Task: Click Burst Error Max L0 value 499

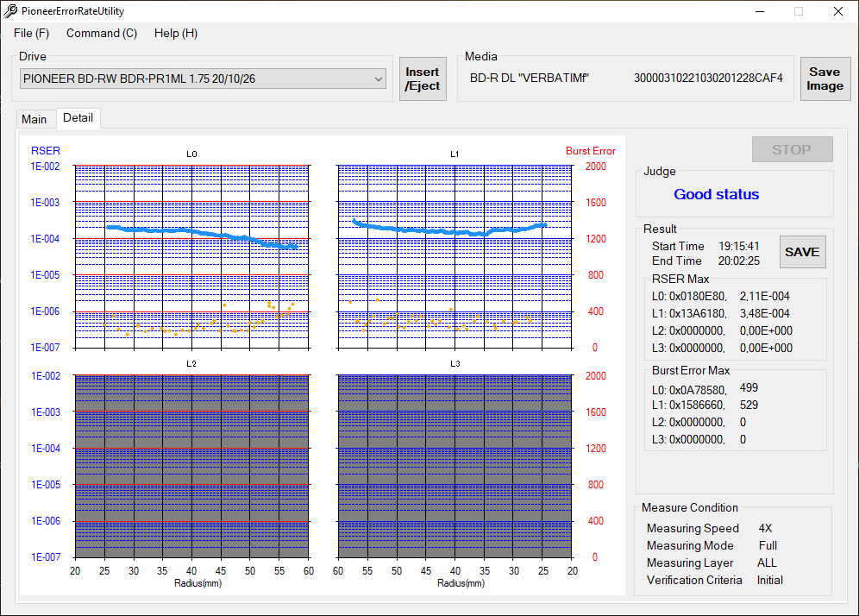Action: (x=749, y=388)
